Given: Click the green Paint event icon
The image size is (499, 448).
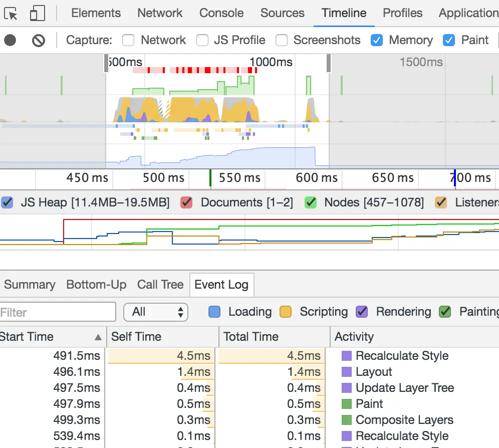Looking at the screenshot, I should pyautogui.click(x=346, y=403).
